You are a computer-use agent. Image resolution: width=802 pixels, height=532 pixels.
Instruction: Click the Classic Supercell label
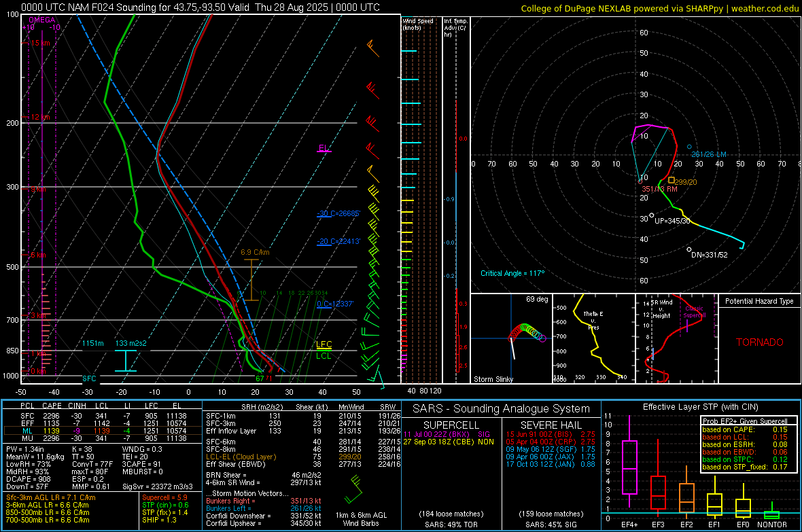695,312
